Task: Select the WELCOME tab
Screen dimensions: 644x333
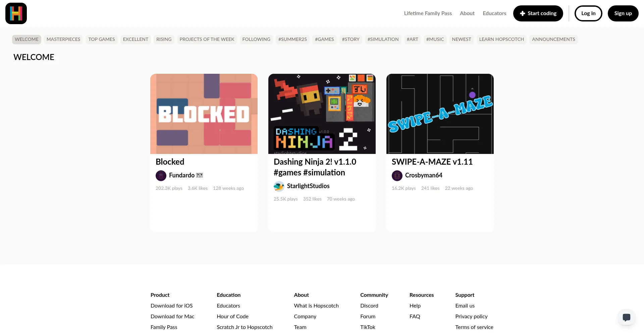Action: click(x=26, y=39)
